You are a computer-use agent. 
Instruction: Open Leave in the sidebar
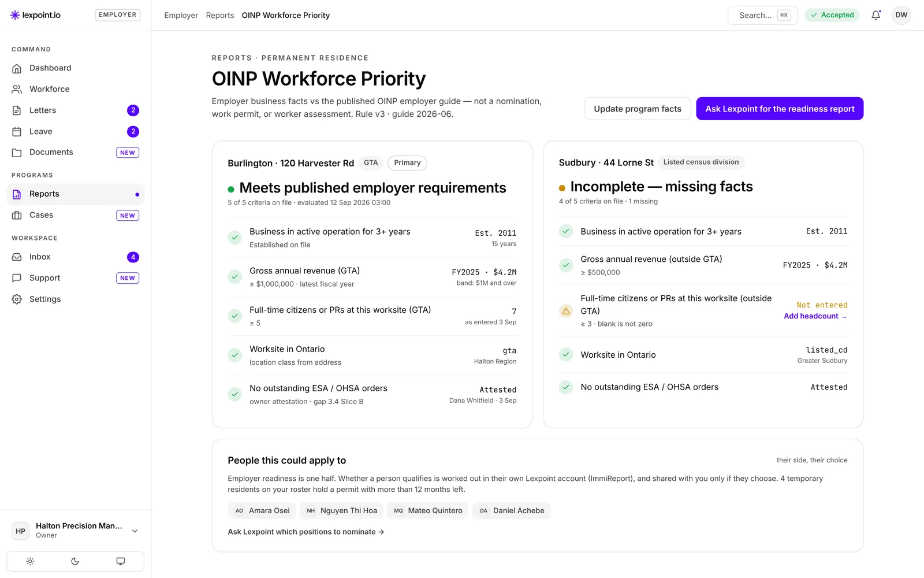pyautogui.click(x=75, y=132)
